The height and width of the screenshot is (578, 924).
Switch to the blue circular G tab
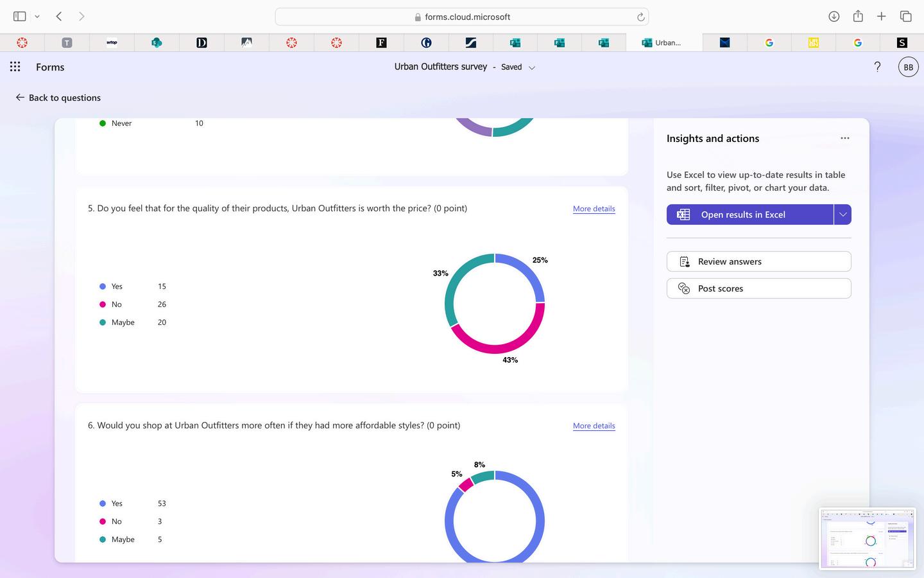click(x=426, y=42)
